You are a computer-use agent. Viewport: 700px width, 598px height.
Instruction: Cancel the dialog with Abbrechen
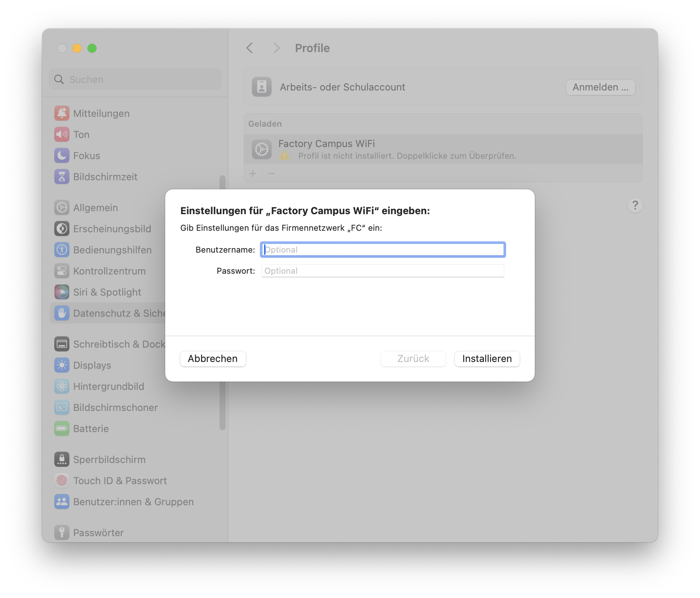point(213,359)
